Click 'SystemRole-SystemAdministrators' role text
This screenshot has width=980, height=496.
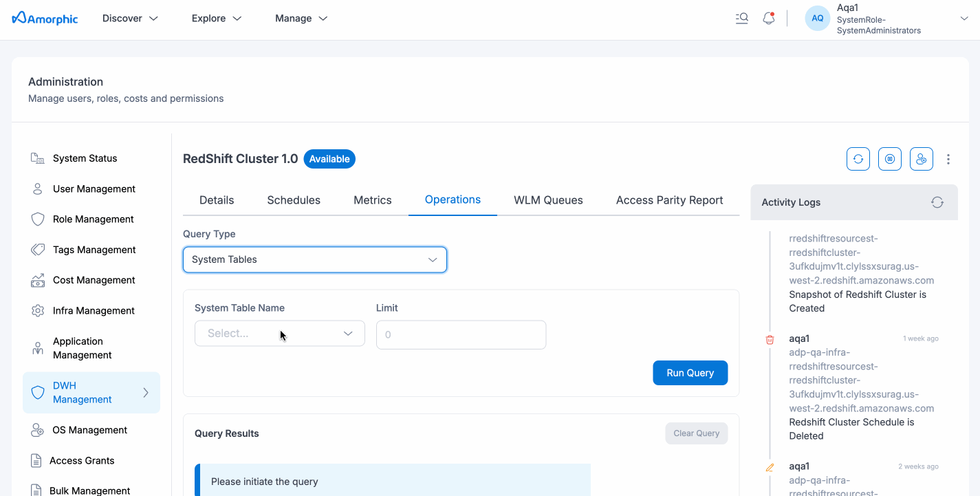click(879, 25)
